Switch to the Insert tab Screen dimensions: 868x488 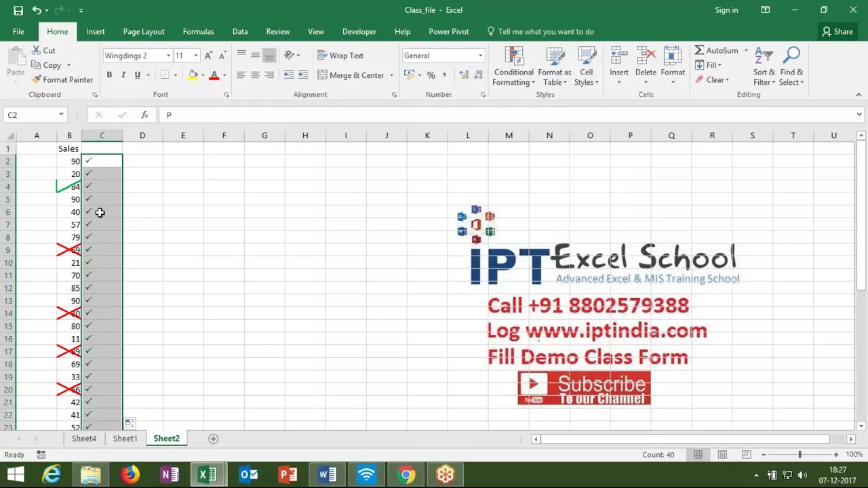(x=96, y=31)
